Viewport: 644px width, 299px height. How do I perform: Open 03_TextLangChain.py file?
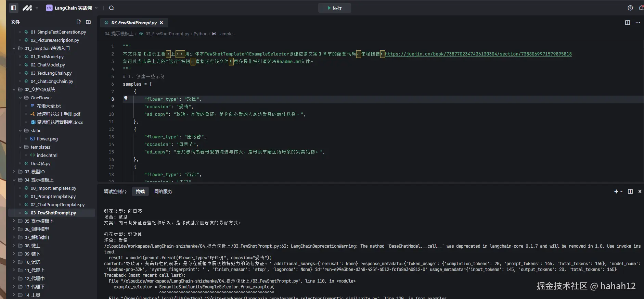coord(51,73)
